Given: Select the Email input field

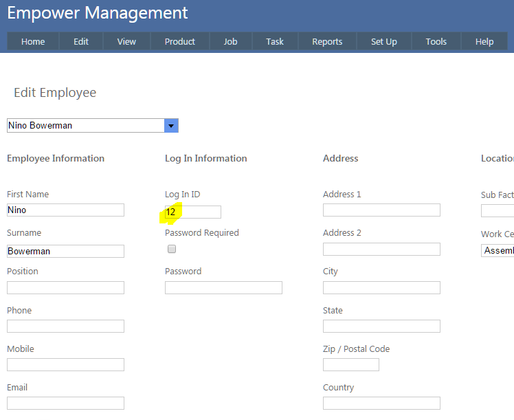Looking at the screenshot, I should pos(65,403).
